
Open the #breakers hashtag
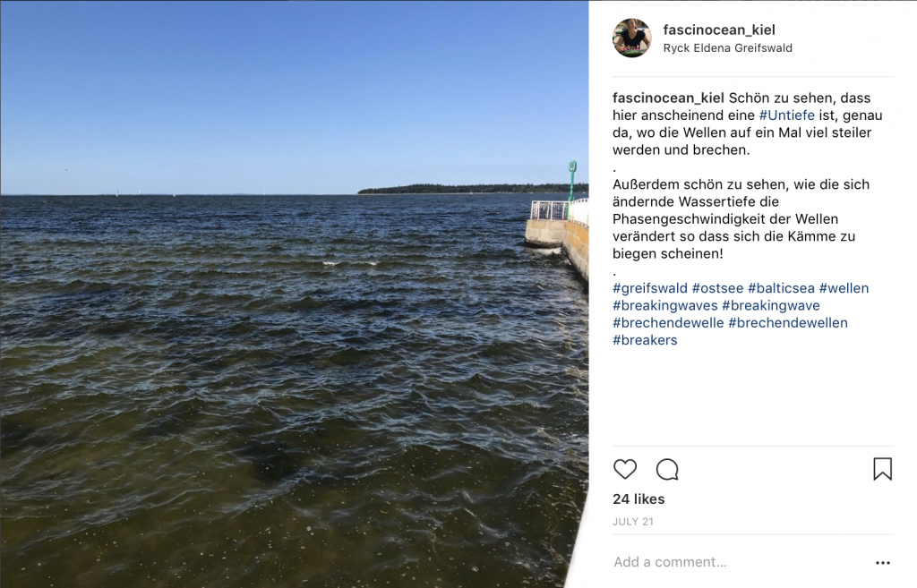(x=645, y=340)
